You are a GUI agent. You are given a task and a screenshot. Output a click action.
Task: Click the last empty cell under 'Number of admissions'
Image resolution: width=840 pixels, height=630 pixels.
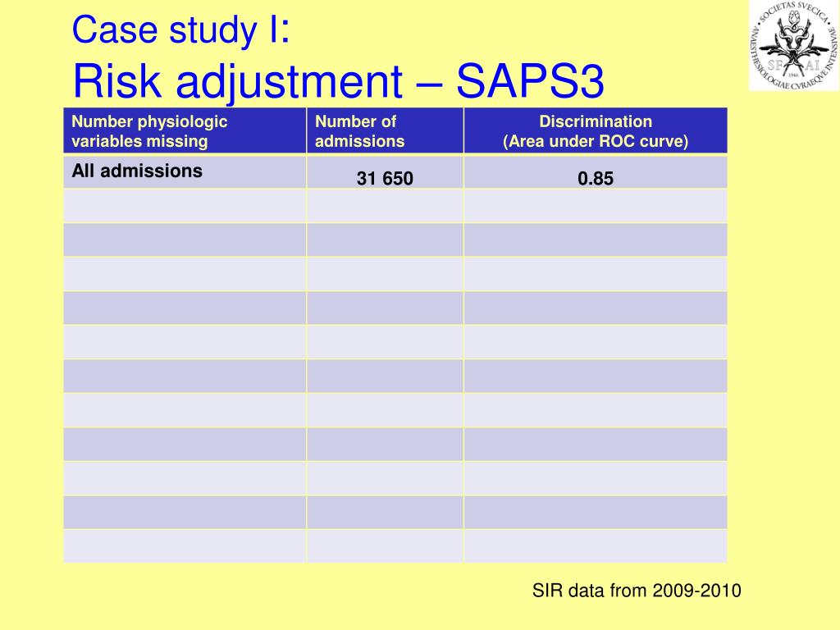[x=385, y=546]
